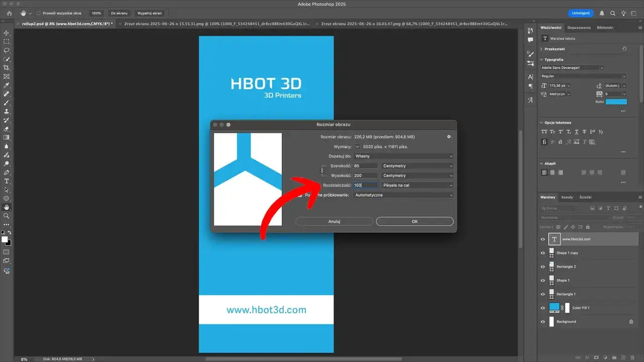
Task: Click the Szerokość width input field
Action: (x=365, y=166)
